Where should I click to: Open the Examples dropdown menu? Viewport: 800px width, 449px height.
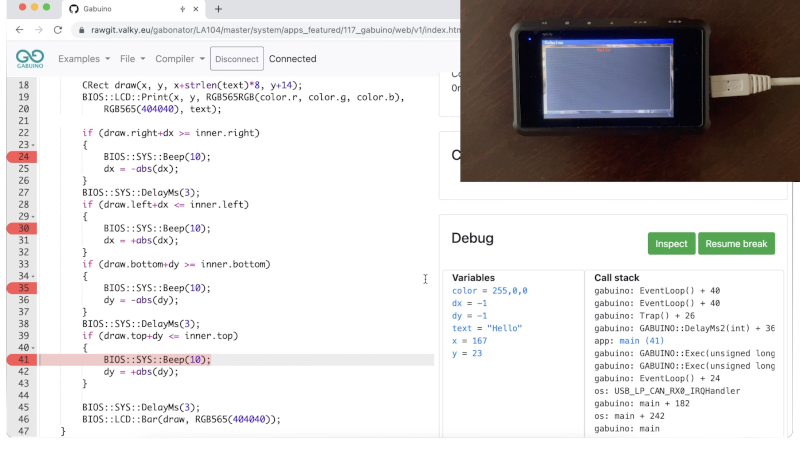pos(84,59)
